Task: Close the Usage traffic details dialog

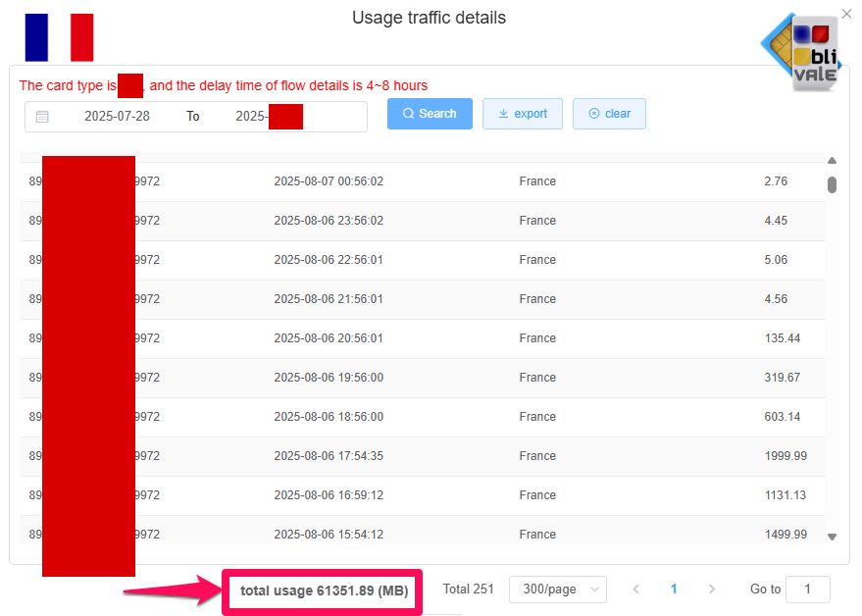Action: click(846, 13)
